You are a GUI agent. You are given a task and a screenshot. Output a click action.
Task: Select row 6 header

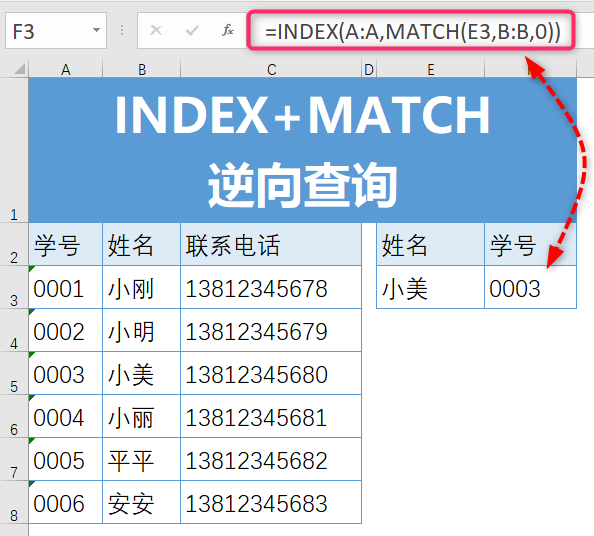[14, 416]
